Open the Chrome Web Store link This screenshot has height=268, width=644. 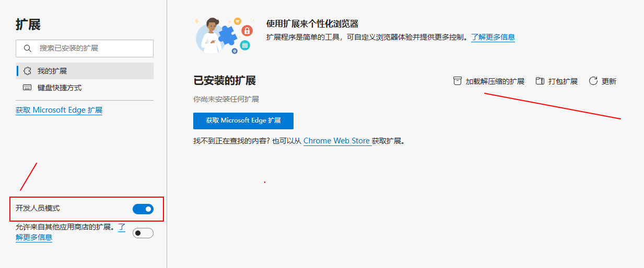point(337,141)
